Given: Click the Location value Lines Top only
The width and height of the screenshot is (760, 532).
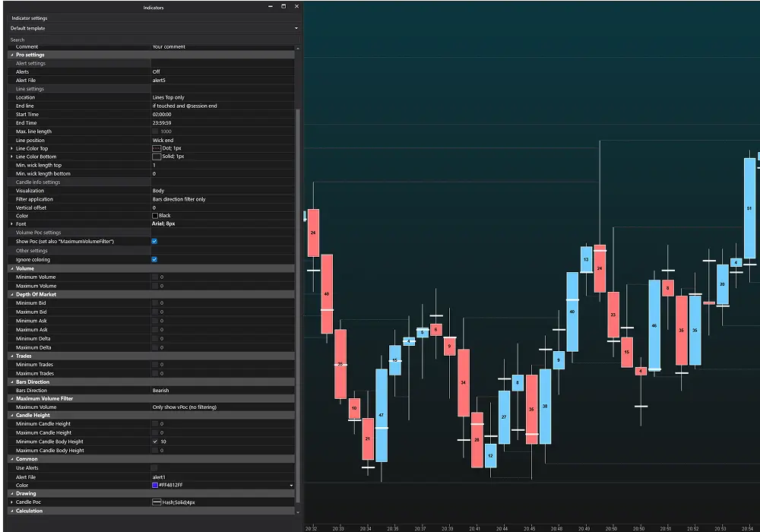Looking at the screenshot, I should click(220, 97).
